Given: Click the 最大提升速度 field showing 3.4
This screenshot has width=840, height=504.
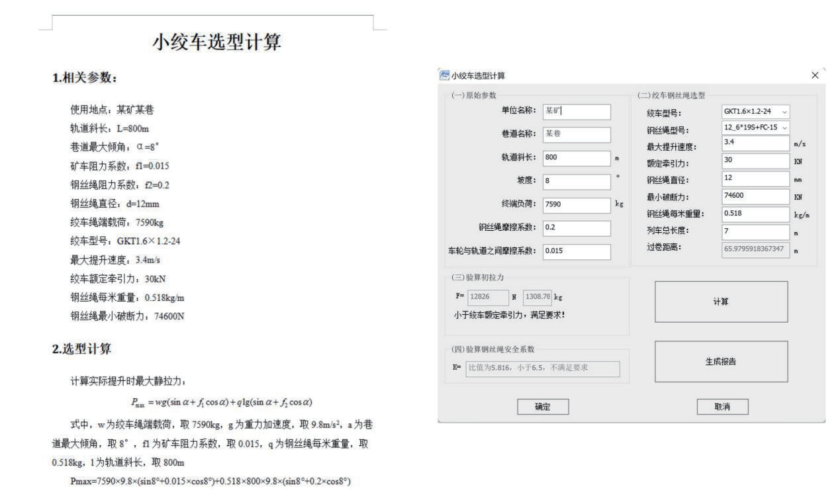Looking at the screenshot, I should click(x=756, y=143).
